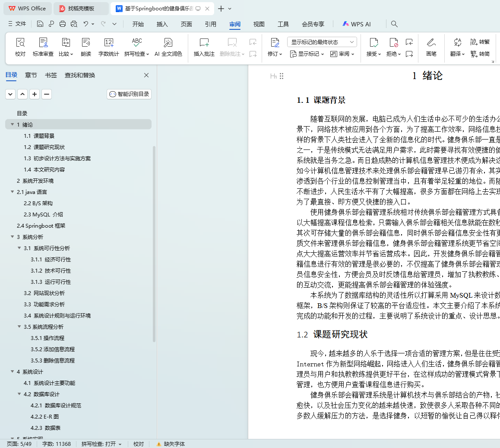This screenshot has height=448, width=500.
Task: Open 显示标记的最终状态 dropdown
Action: [322, 42]
